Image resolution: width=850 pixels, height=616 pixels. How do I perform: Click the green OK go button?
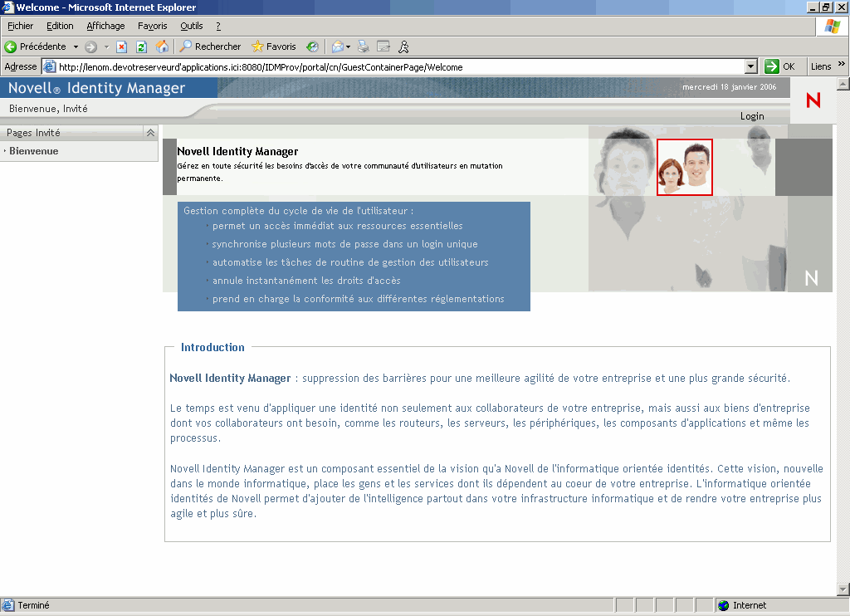(779, 66)
